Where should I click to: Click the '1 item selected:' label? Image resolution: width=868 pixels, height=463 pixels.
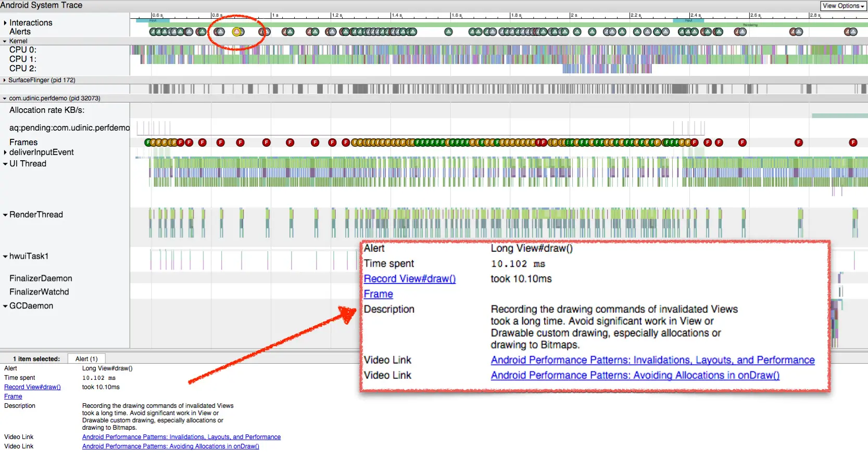(36, 359)
